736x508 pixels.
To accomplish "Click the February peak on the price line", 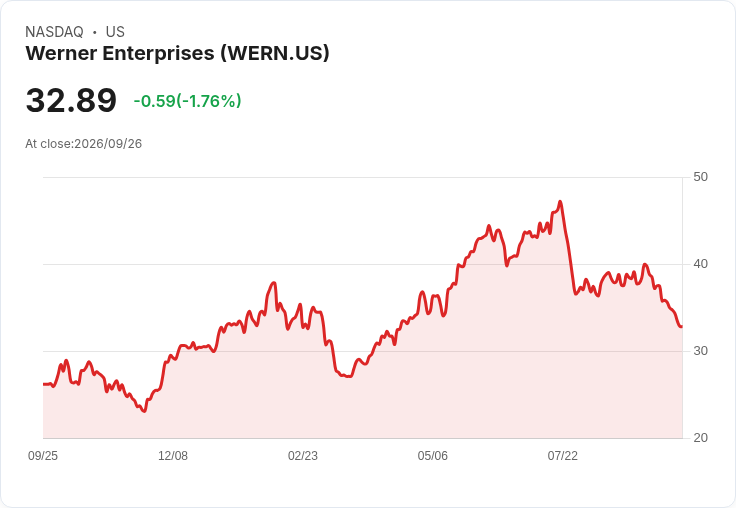I will point(274,283).
